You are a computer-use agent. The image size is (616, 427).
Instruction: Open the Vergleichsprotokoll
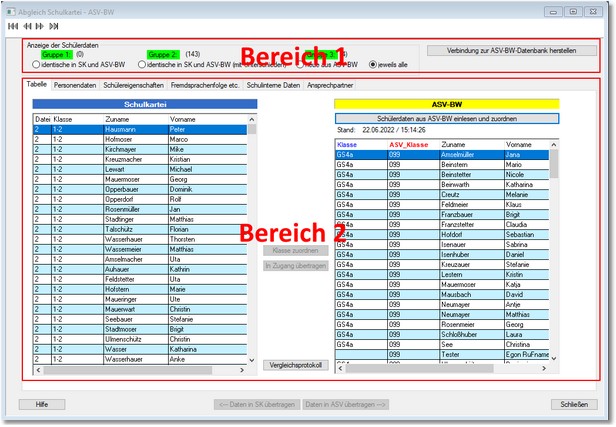click(x=295, y=365)
